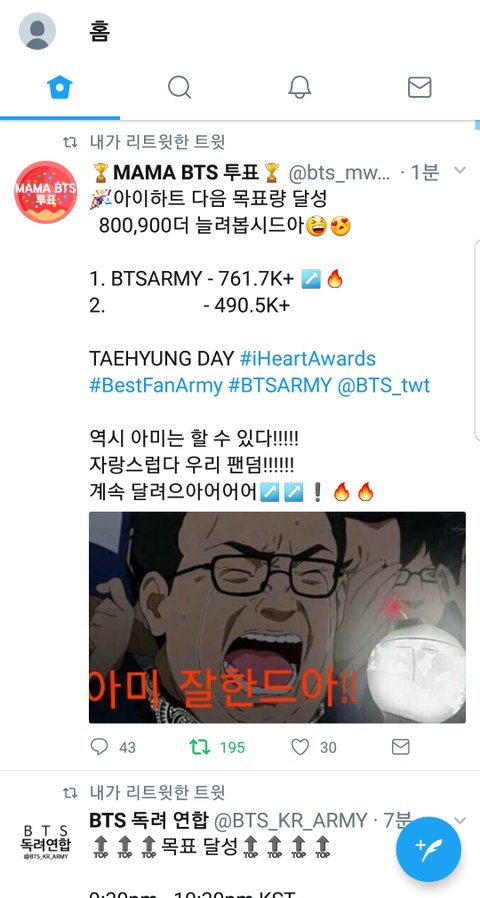Compose a new tweet with floating button
Screen dimensions: 480x898
[x=428, y=849]
